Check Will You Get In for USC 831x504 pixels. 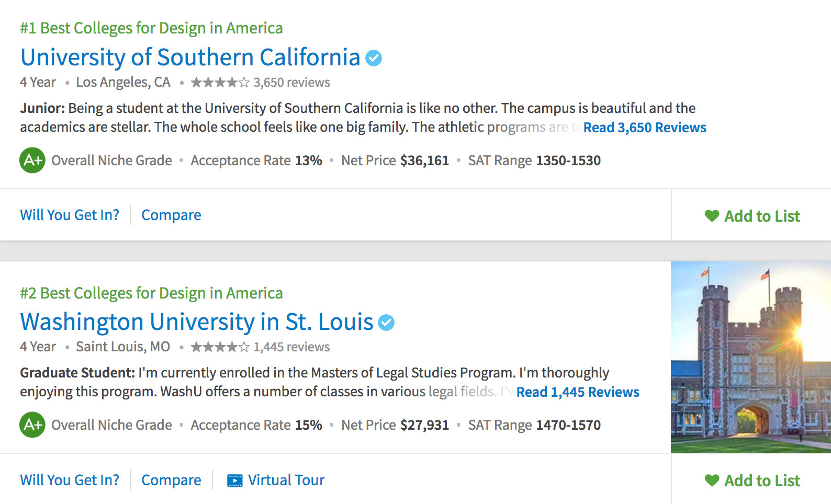[x=70, y=215]
